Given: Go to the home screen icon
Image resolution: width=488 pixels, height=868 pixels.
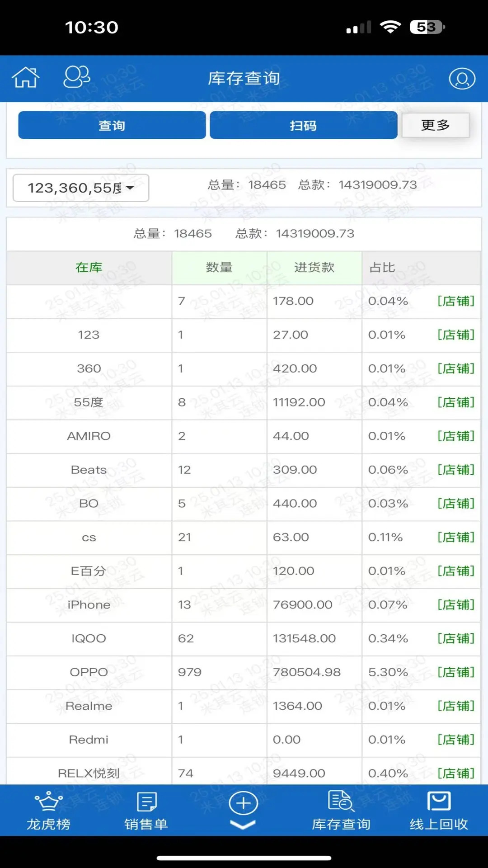Looking at the screenshot, I should 25,77.
